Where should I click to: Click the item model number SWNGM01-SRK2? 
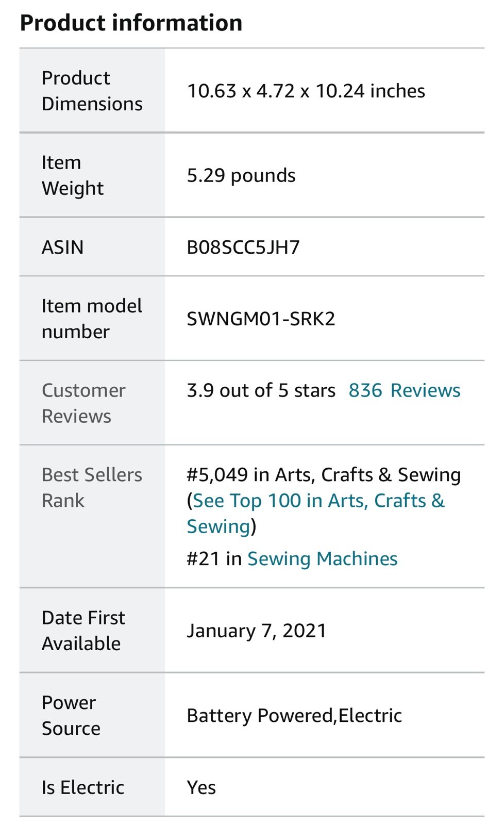tap(261, 319)
